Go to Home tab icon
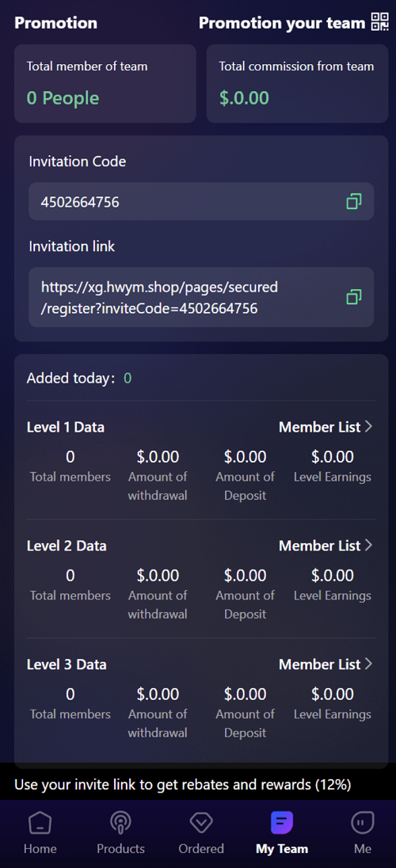The image size is (396, 868). point(40,823)
